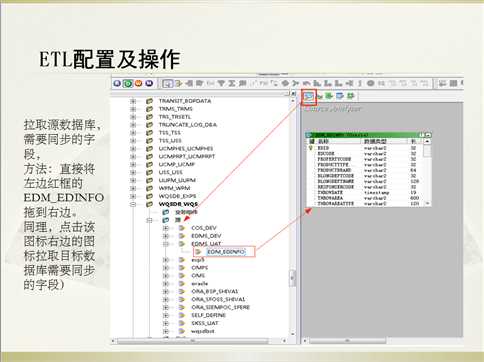Expand the COS_DEV source node
This screenshot has height=362, width=484.
(x=166, y=228)
